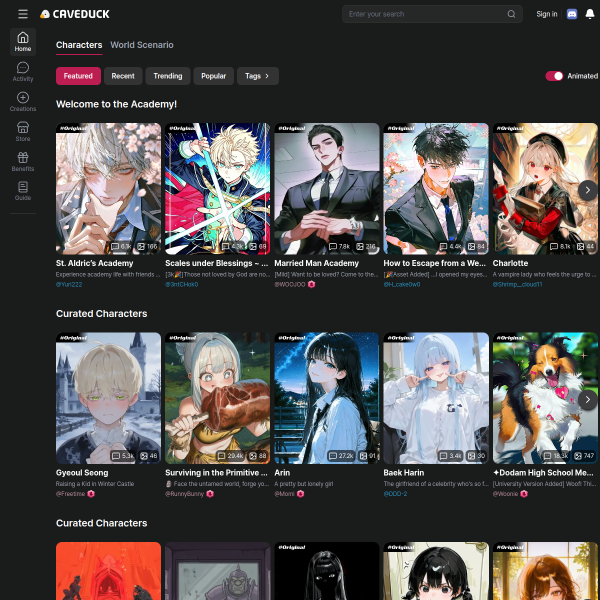Image resolution: width=600 pixels, height=600 pixels.
Task: Click the Discord icon in header
Action: point(571,14)
